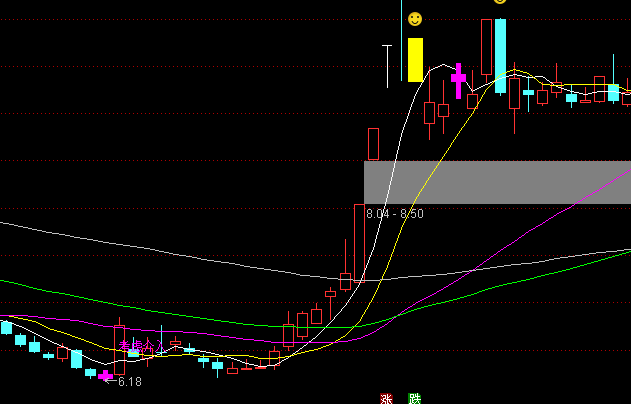
Task: Select the solid yellow candlestick
Action: [415, 60]
